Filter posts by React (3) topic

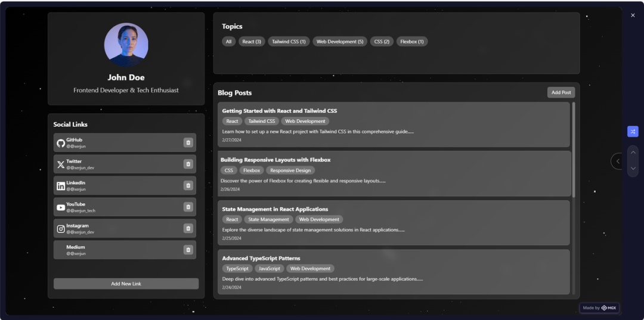pyautogui.click(x=252, y=42)
